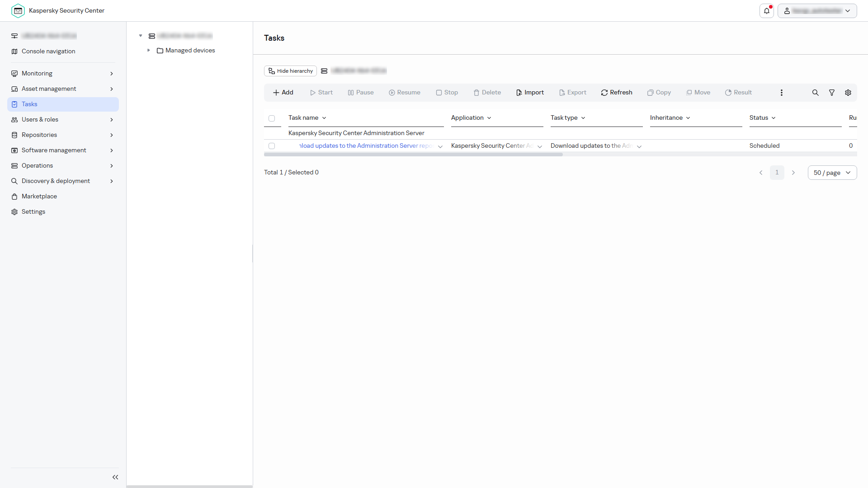Click the Refresh toolbar button
Image resolution: width=868 pixels, height=488 pixels.
617,93
